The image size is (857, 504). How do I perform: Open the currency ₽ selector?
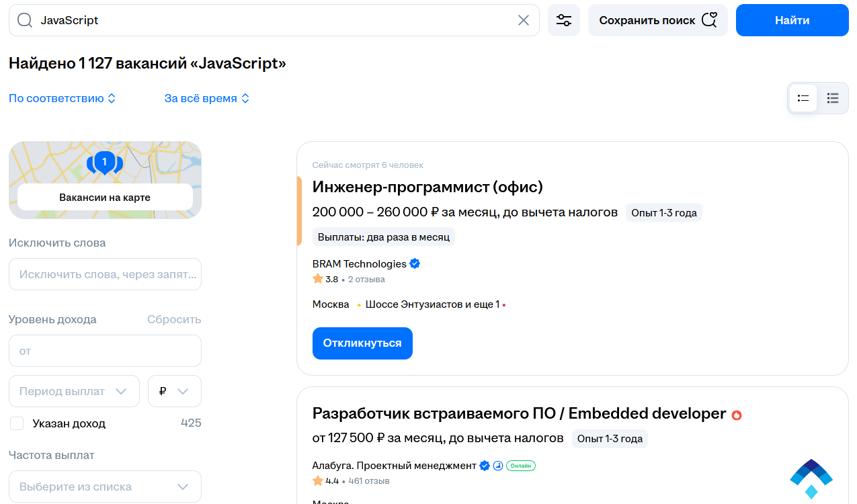174,390
